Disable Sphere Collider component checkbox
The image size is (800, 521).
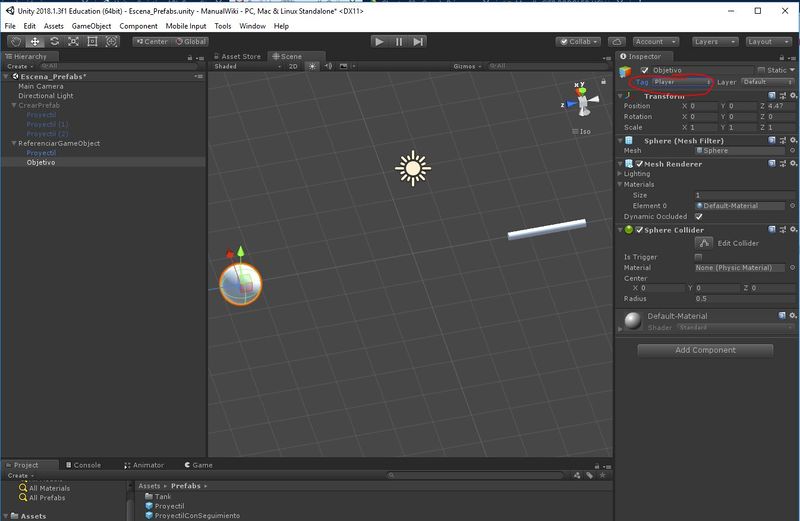click(x=639, y=230)
